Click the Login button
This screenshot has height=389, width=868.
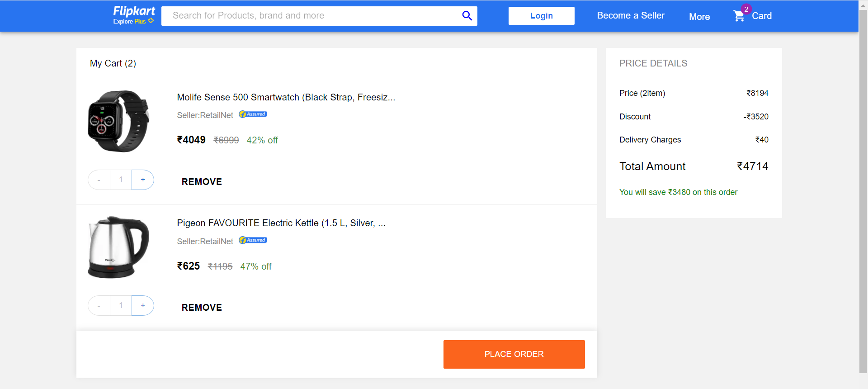click(541, 15)
